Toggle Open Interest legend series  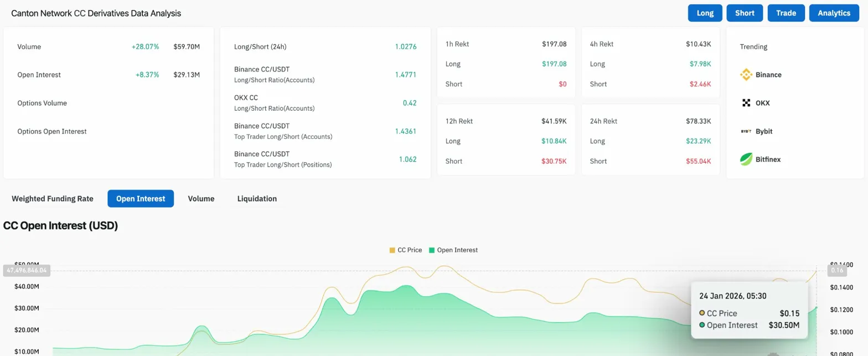tap(453, 250)
